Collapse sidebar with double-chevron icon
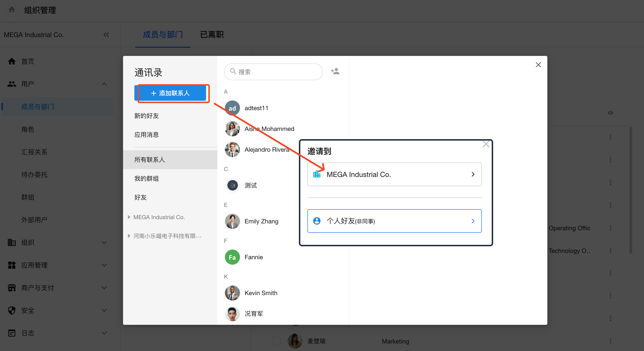 (106, 35)
